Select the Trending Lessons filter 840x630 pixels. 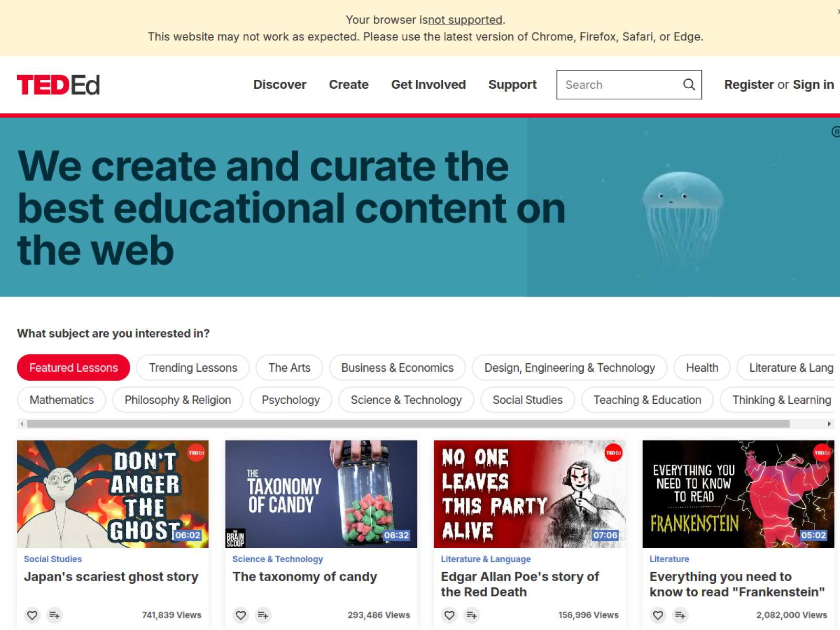(x=193, y=367)
